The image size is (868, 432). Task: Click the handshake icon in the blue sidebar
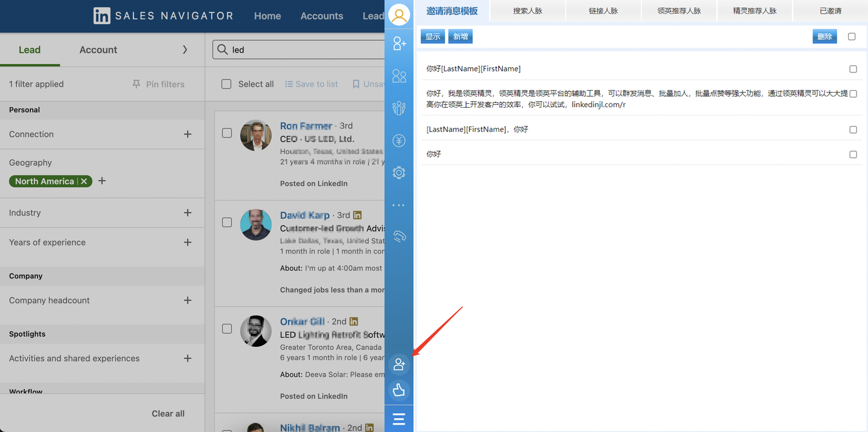[399, 237]
